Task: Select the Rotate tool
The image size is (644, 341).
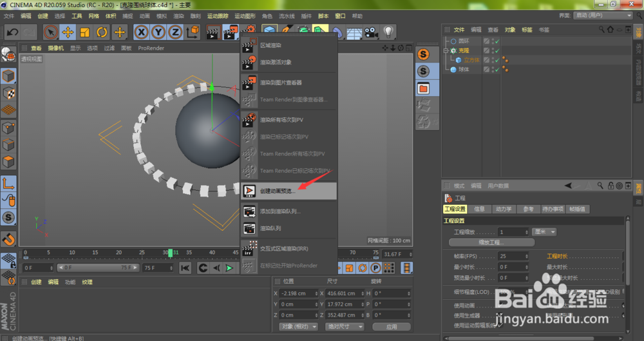Action: (x=102, y=32)
